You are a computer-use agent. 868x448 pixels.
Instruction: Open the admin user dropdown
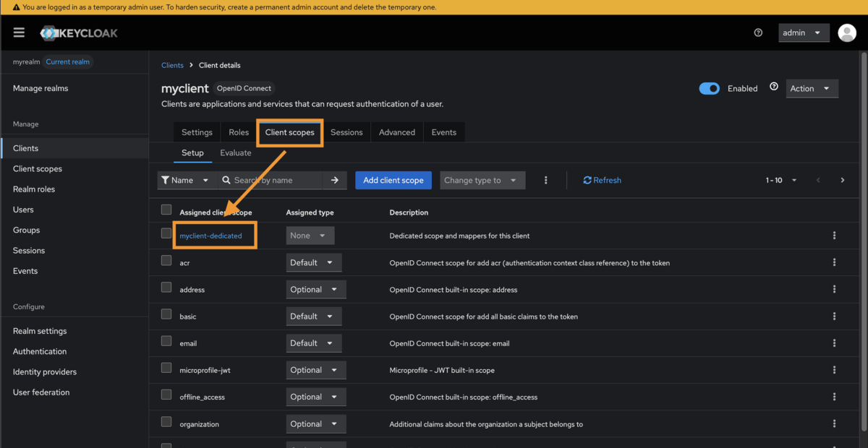(x=804, y=33)
